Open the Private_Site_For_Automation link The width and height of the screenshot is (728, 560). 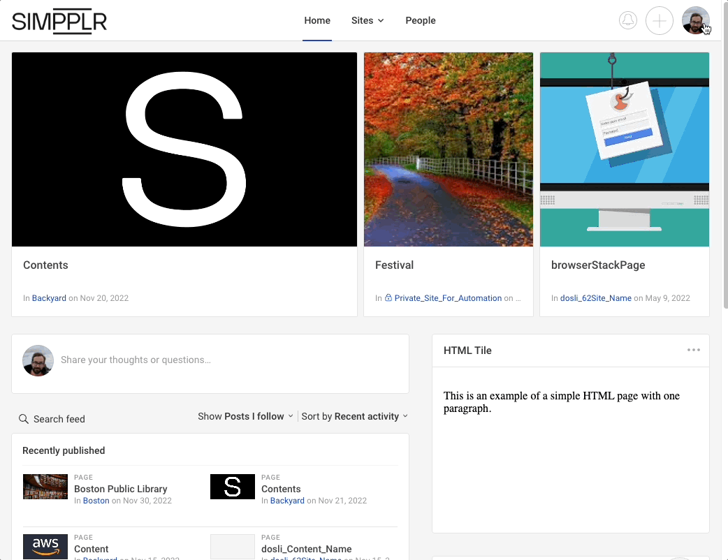[x=448, y=298]
